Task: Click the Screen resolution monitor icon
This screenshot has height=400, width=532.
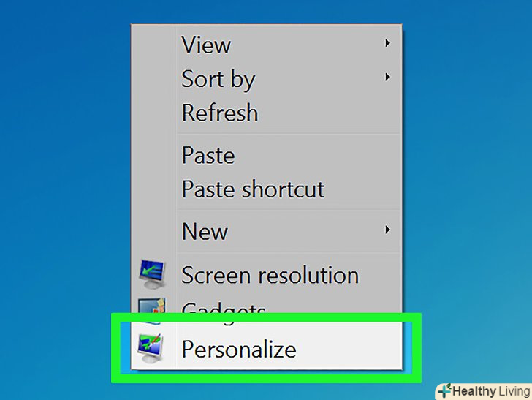Action: (x=153, y=274)
